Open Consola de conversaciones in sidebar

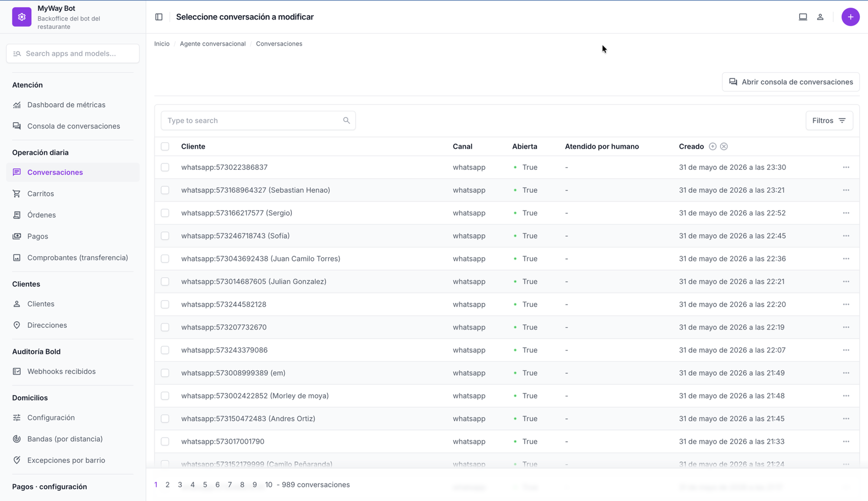coord(73,126)
